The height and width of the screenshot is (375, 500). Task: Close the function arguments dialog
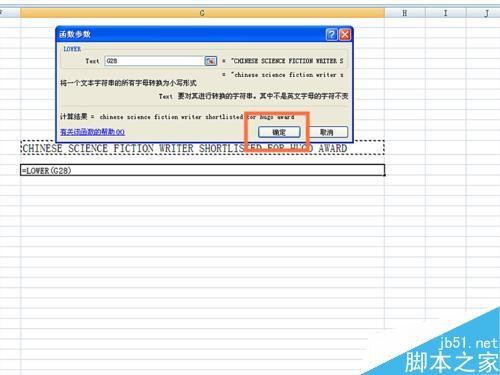point(345,34)
